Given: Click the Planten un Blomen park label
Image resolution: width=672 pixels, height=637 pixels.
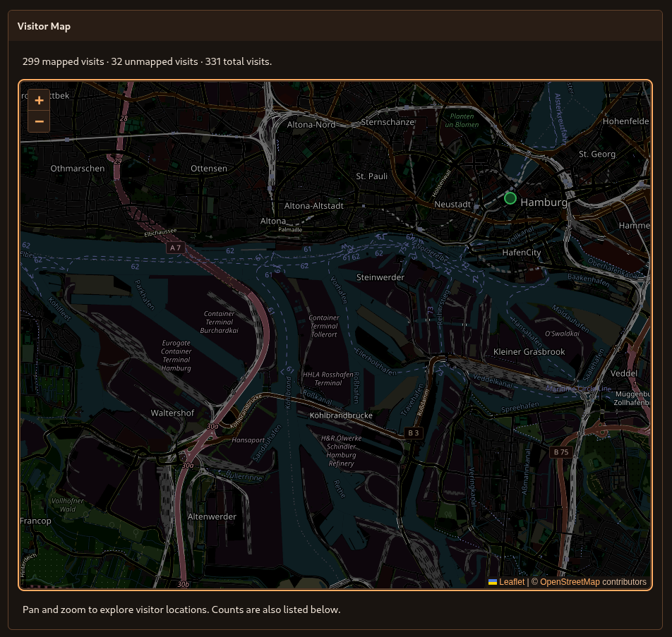Looking at the screenshot, I should [462, 121].
